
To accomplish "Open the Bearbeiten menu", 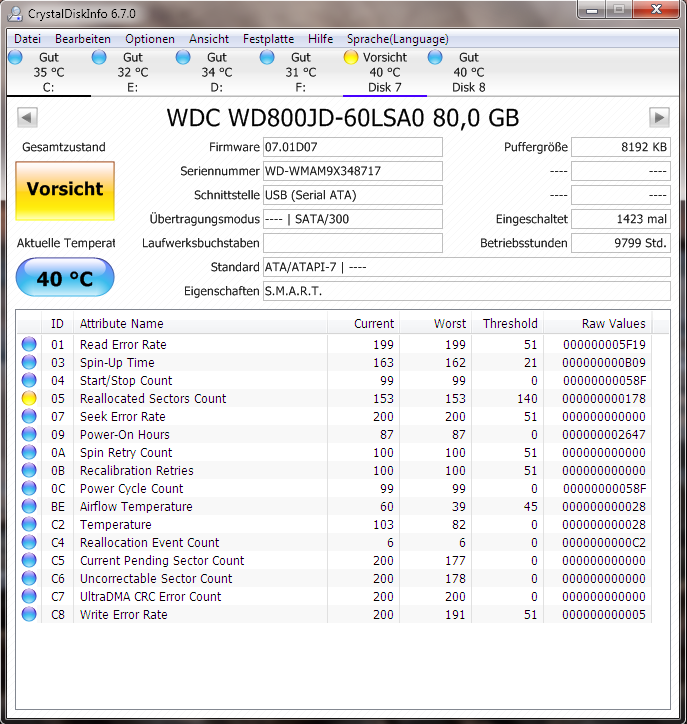I will [x=83, y=39].
